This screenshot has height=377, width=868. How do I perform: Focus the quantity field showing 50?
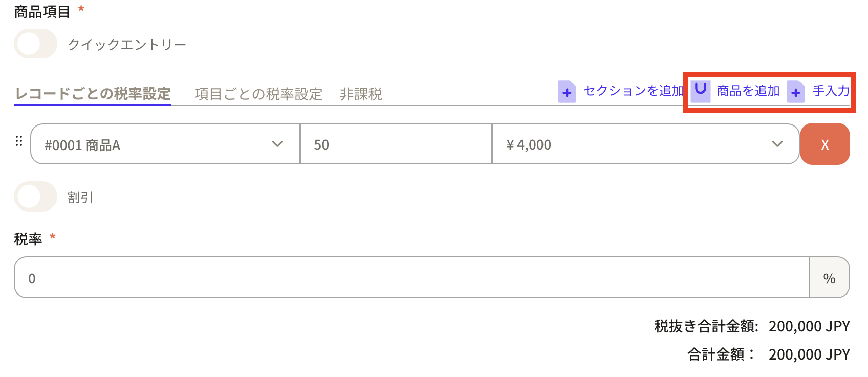(x=396, y=145)
